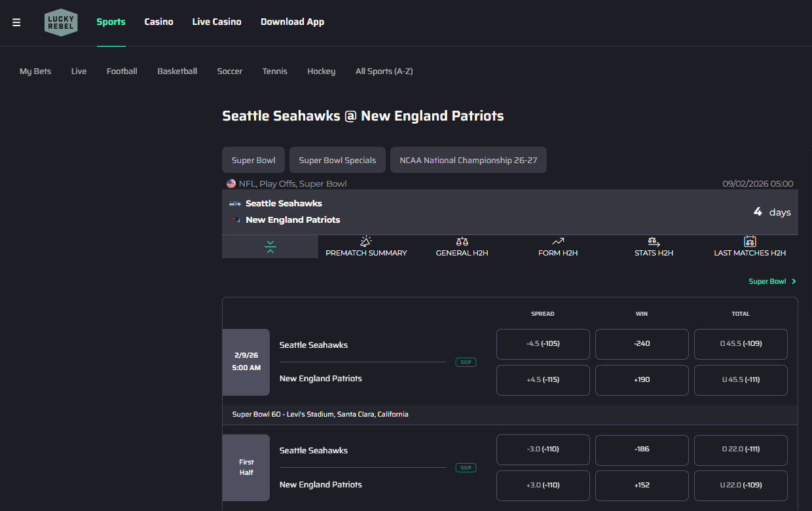
Task: Click the Lucky Rebel logo
Action: (61, 22)
